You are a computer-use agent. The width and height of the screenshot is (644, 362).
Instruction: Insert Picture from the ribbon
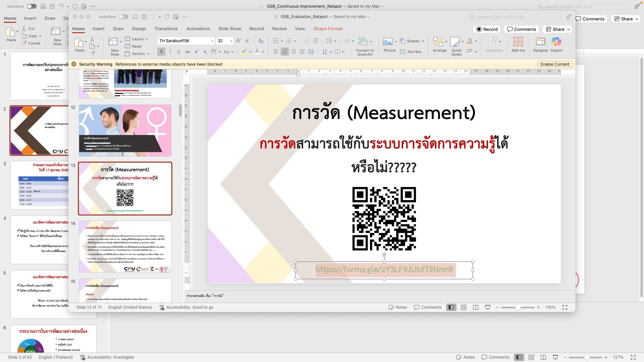(388, 42)
